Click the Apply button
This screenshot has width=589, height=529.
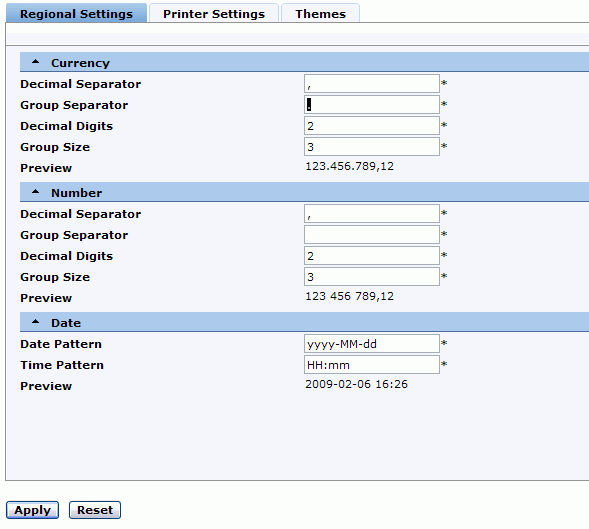coord(32,510)
